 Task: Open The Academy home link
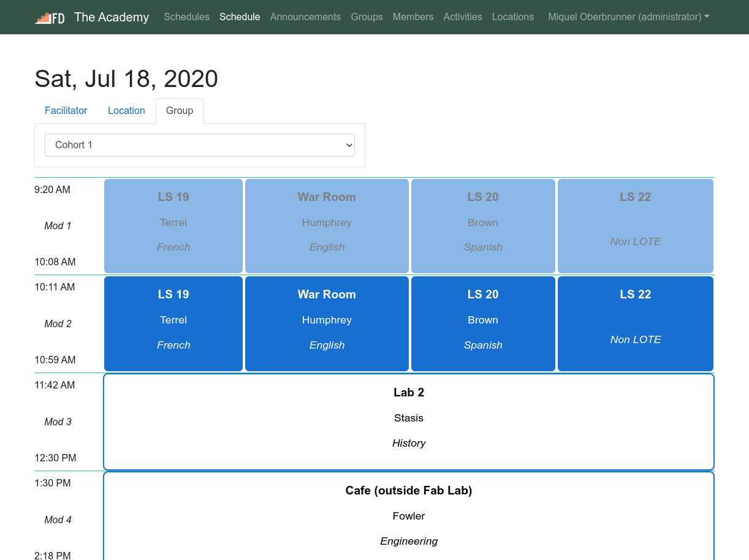(x=112, y=17)
